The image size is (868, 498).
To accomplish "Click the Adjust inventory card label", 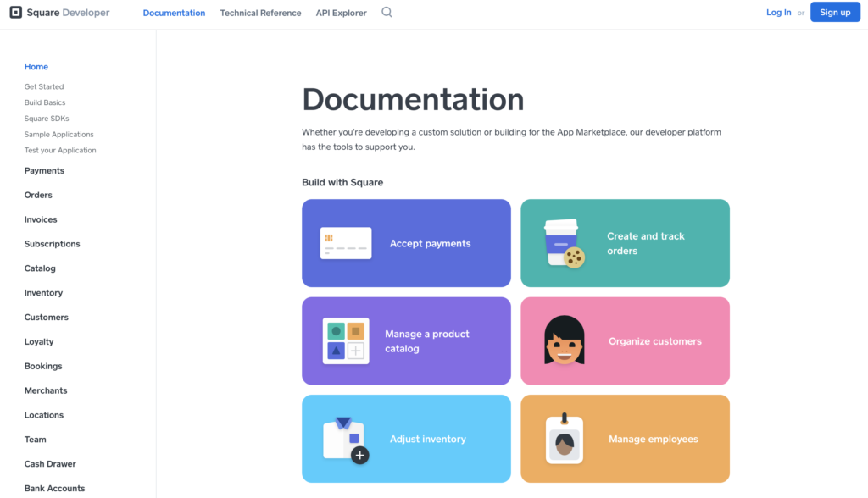I will tap(428, 439).
